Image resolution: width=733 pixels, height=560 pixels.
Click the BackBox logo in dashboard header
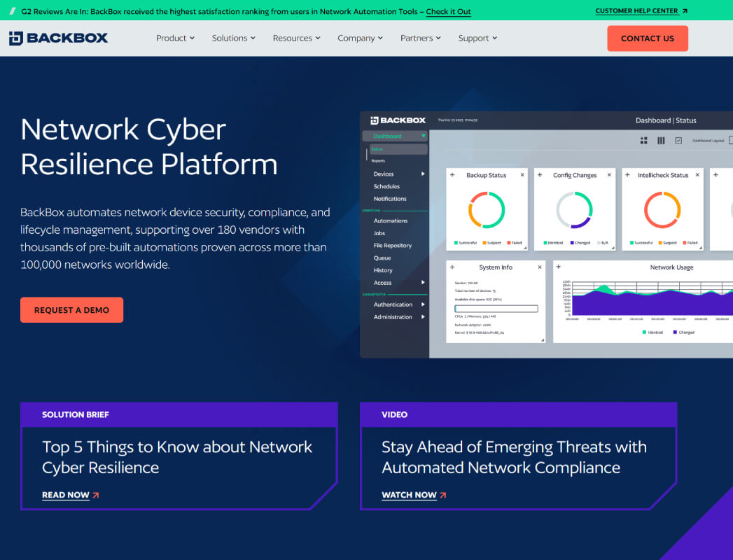[398, 120]
